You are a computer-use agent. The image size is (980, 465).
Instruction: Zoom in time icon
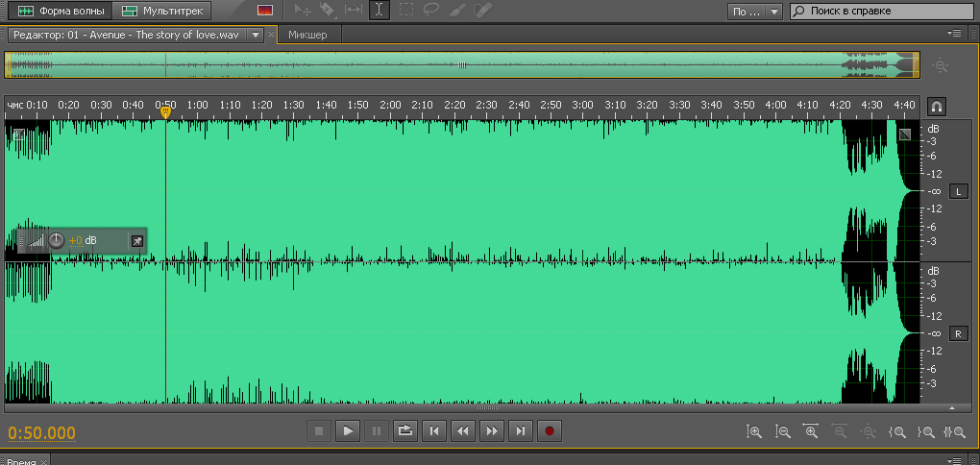pyautogui.click(x=811, y=430)
